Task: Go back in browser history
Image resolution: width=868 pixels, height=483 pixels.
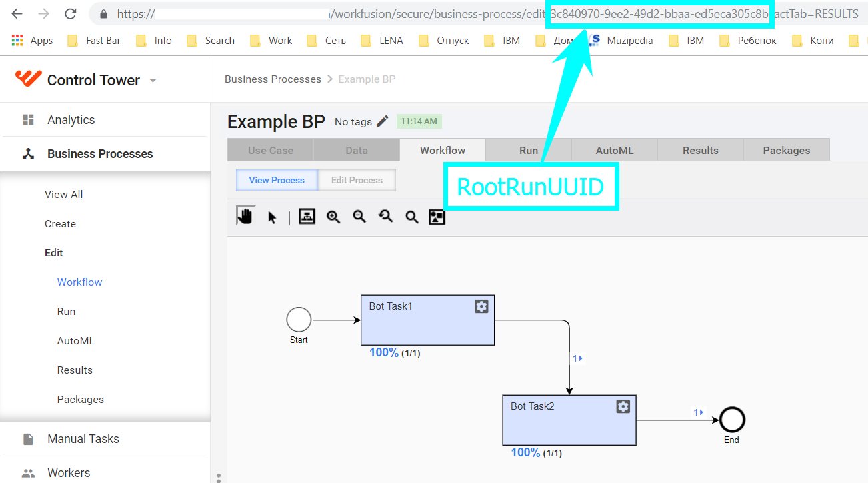Action: coord(17,13)
